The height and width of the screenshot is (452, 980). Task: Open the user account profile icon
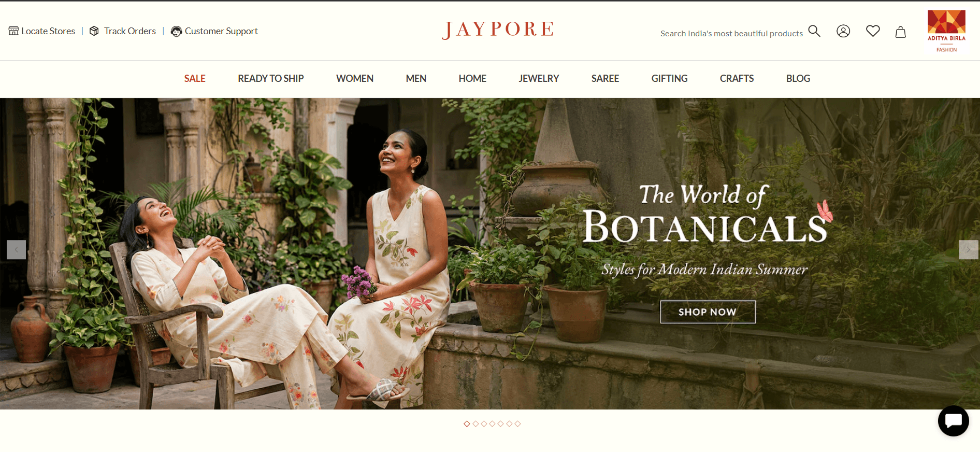(843, 31)
